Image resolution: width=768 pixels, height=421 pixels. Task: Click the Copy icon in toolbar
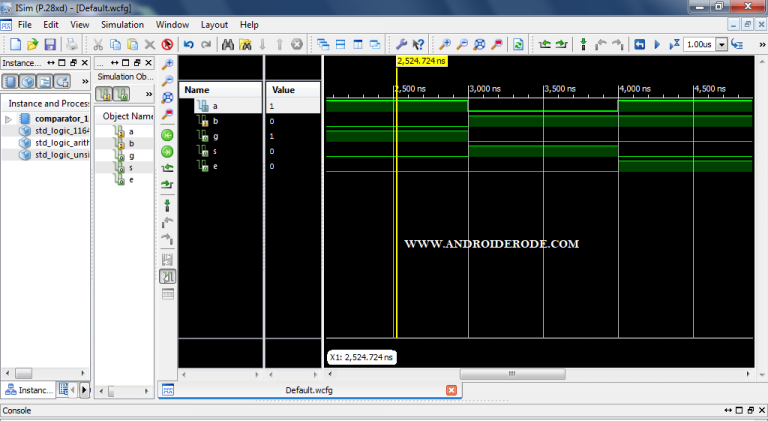pyautogui.click(x=116, y=45)
